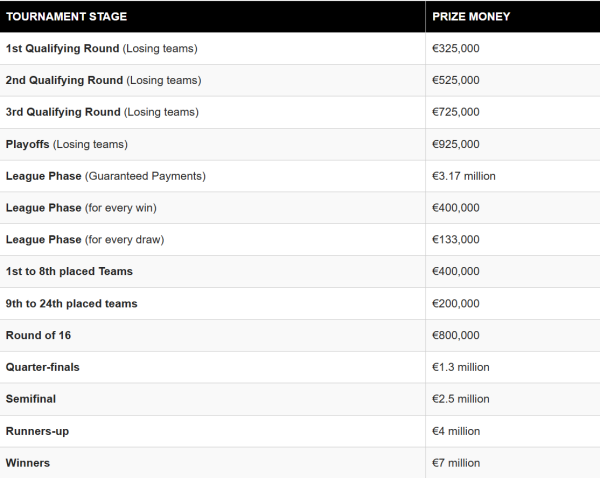Screen dimensions: 600x478
Task: Click League Phase (Guaranteed Payments) label
Action: tap(106, 176)
